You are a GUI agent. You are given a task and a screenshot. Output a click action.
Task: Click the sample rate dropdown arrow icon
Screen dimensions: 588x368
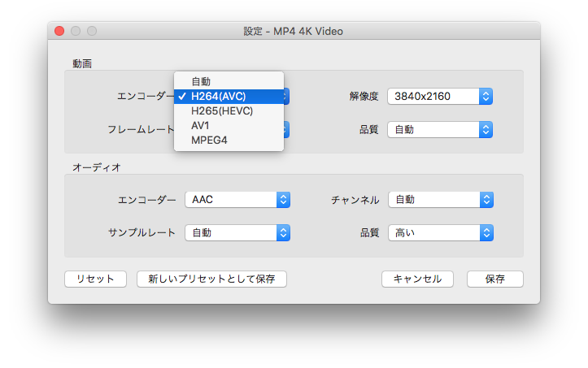coord(283,233)
